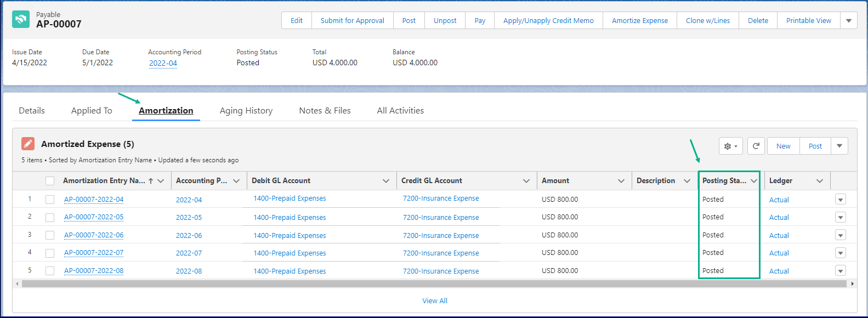Image resolution: width=868 pixels, height=318 pixels.
Task: Expand more actions dropdown beside Printable View
Action: [x=848, y=21]
